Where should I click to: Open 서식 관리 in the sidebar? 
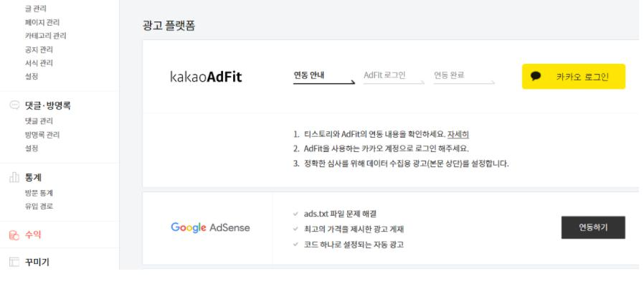pos(39,63)
